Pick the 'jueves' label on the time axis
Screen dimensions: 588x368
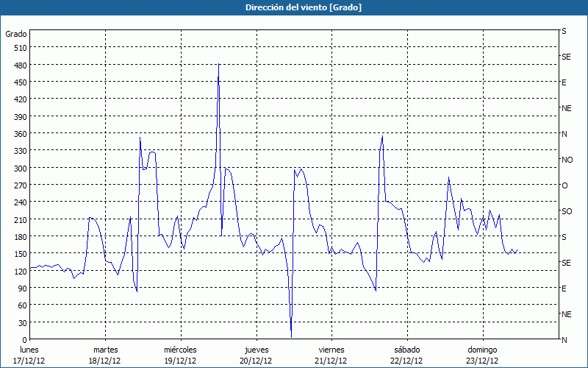256,350
